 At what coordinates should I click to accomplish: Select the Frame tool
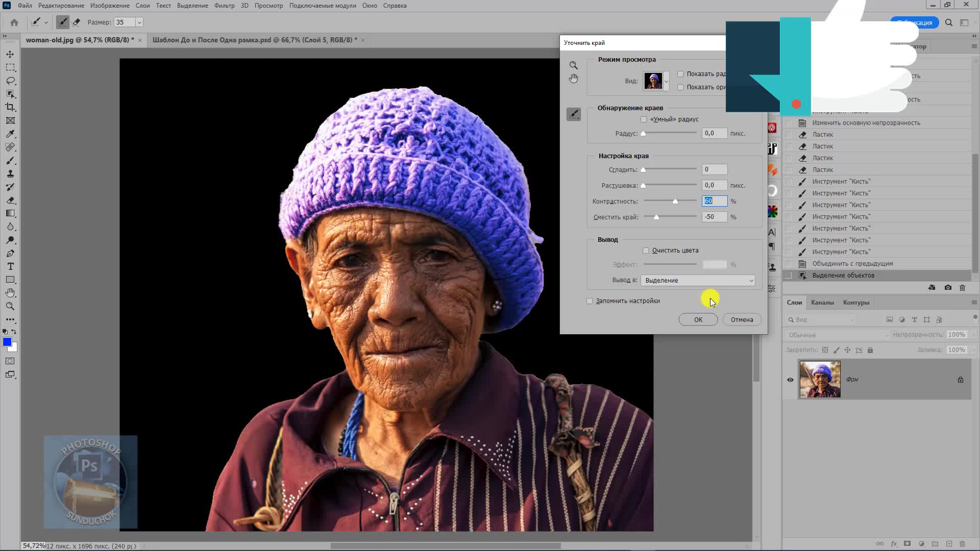click(10, 120)
